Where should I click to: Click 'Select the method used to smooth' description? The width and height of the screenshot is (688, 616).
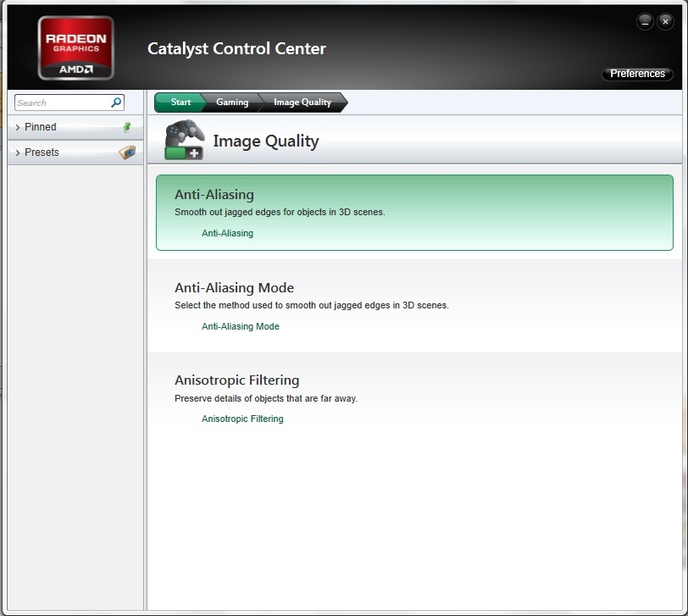click(x=312, y=305)
